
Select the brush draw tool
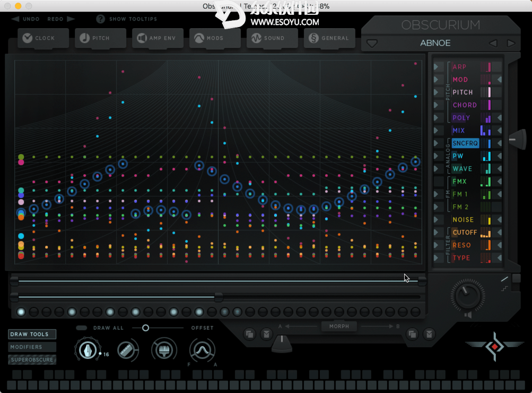(164, 350)
